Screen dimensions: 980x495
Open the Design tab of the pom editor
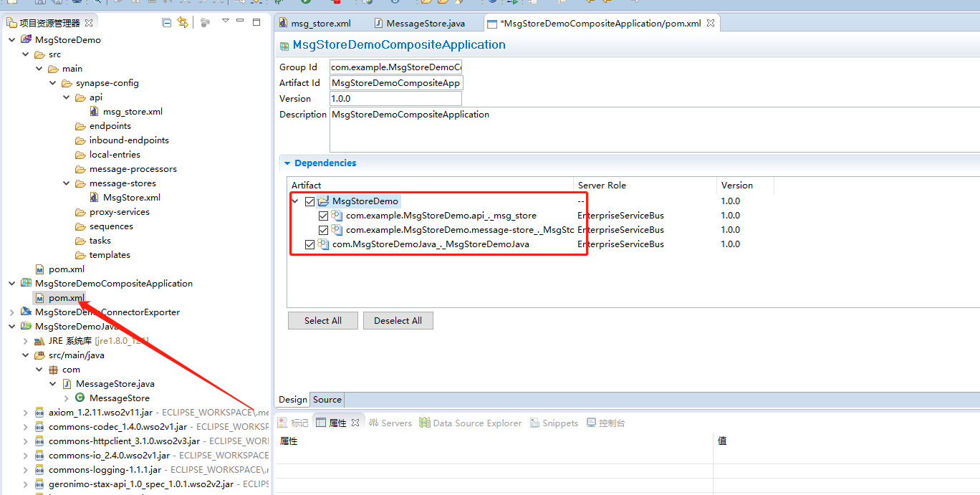click(x=293, y=400)
